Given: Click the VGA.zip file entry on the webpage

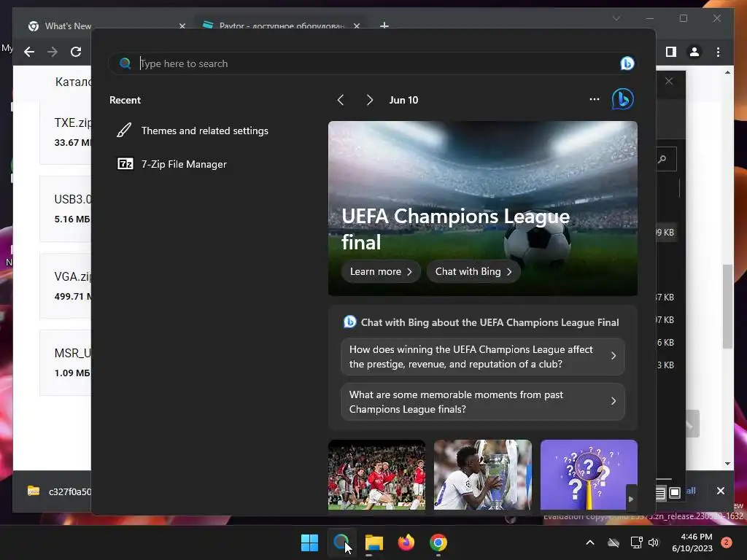Looking at the screenshot, I should click(x=65, y=286).
